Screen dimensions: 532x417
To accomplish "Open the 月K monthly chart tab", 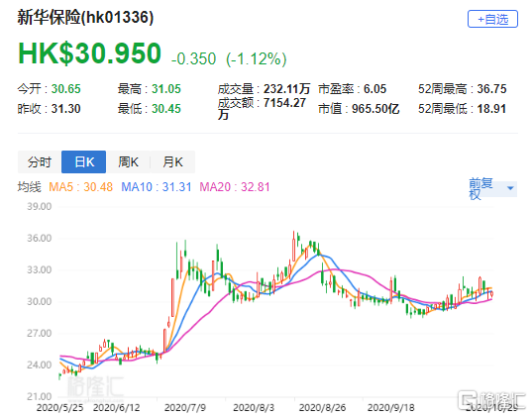I will point(172,161).
